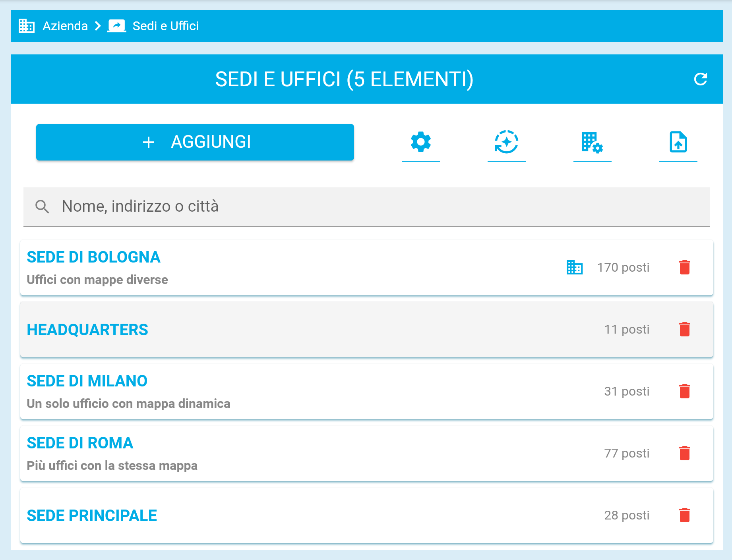Open the Headquarters entry
Screen dimensions: 732x560
click(x=87, y=330)
